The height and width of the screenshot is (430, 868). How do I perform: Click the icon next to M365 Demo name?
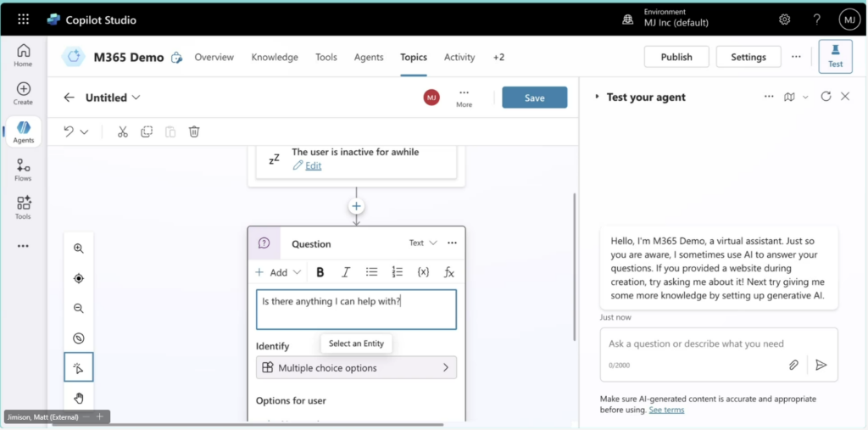click(176, 58)
